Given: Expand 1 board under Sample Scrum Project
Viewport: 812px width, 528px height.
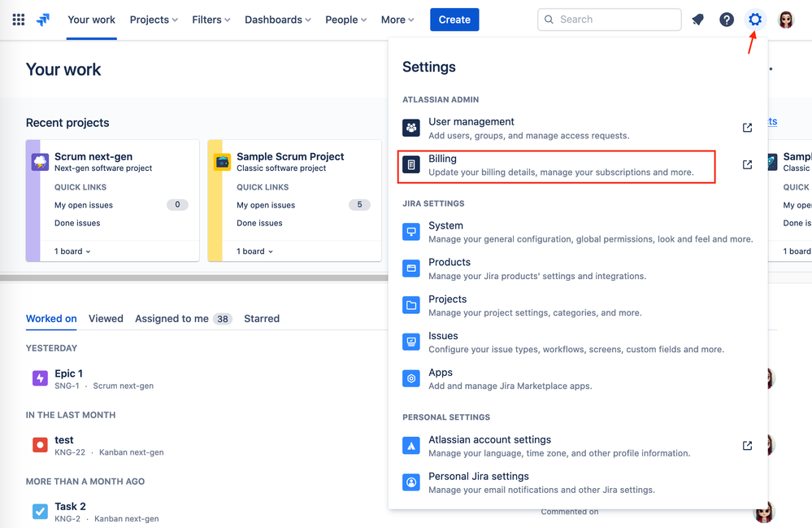Looking at the screenshot, I should (254, 251).
